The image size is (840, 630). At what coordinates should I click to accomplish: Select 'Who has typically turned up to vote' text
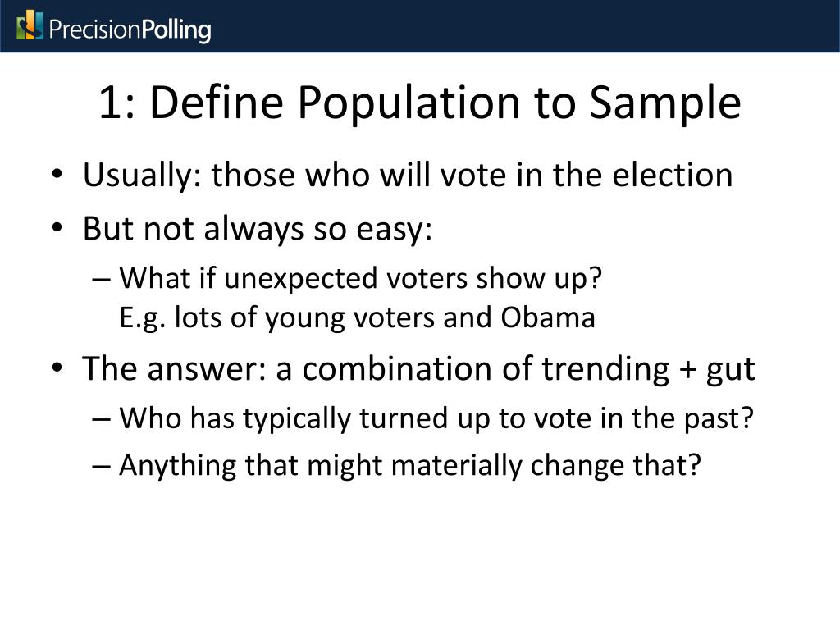[436, 418]
